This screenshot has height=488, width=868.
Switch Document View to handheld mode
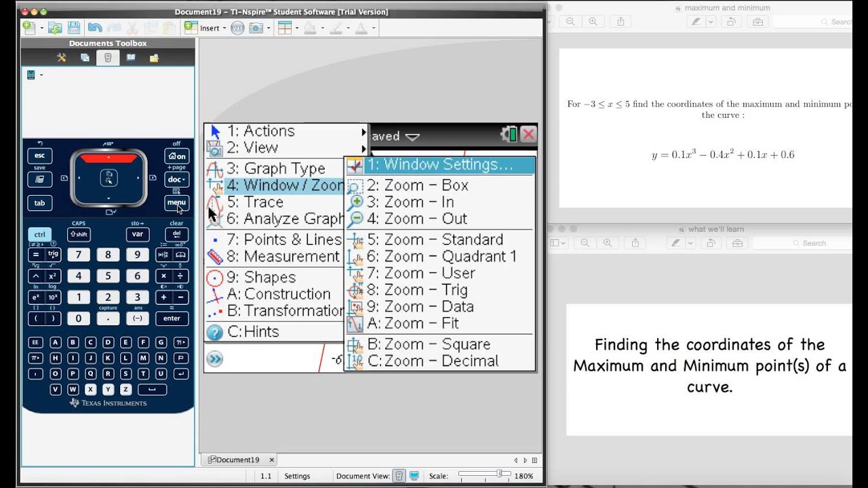[x=400, y=476]
